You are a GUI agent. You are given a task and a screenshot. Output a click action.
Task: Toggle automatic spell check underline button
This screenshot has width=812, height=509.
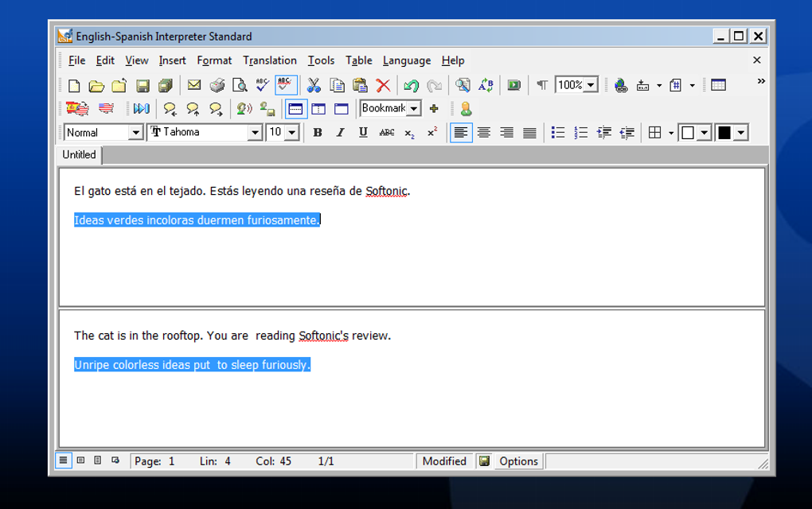tap(285, 85)
